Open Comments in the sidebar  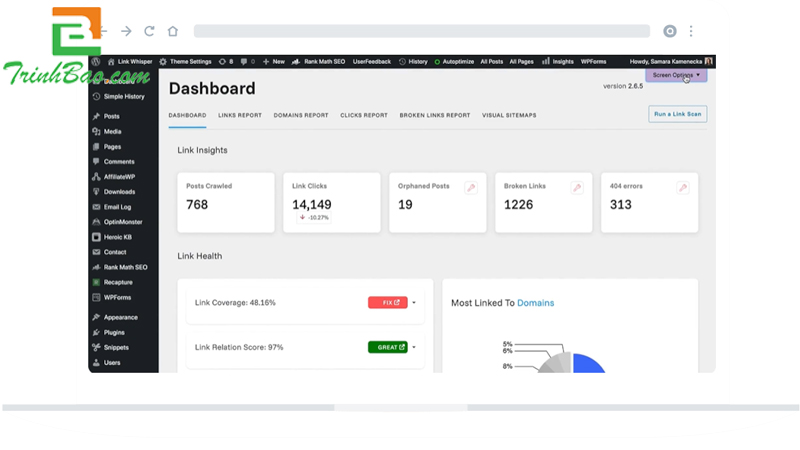[x=118, y=161]
